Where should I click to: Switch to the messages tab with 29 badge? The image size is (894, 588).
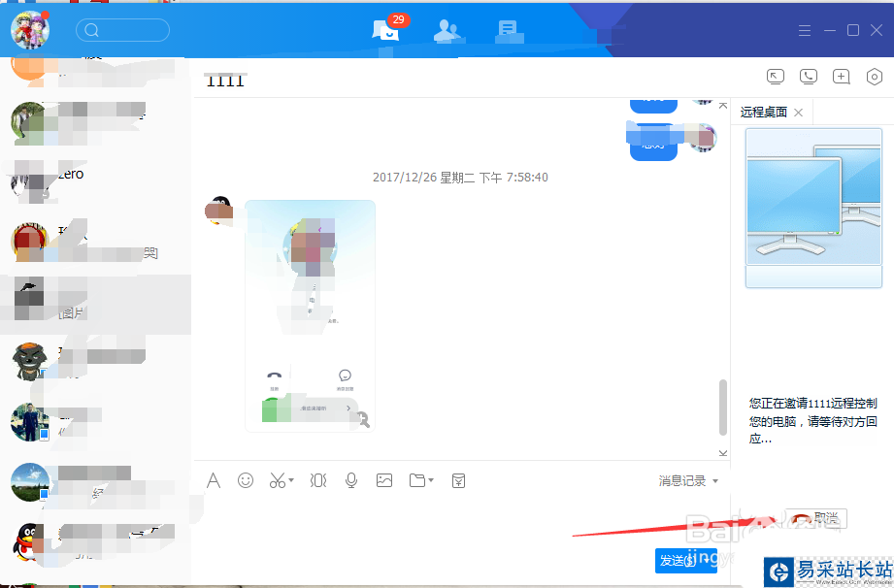coord(385,31)
